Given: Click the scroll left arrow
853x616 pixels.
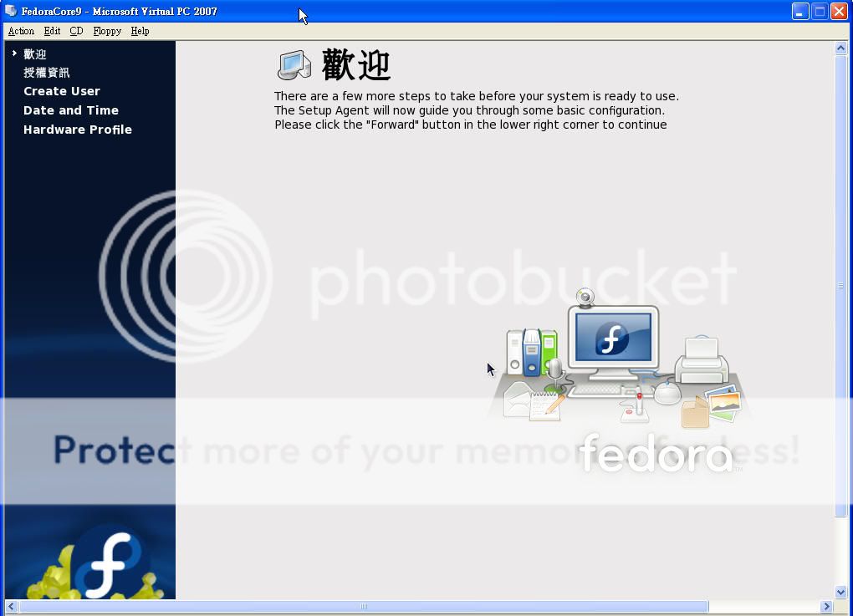Looking at the screenshot, I should [x=12, y=606].
